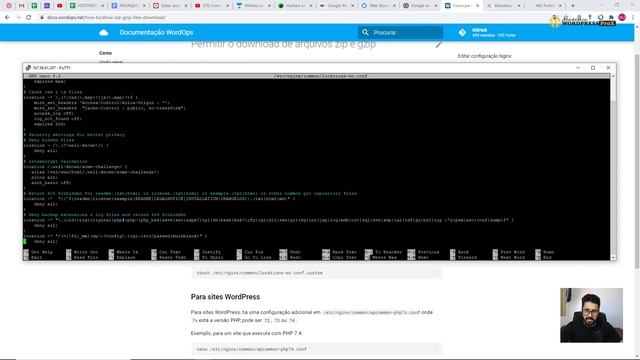This screenshot has height=360, width=640.
Task: Open the Chrome profile avatar
Action: pos(622,18)
